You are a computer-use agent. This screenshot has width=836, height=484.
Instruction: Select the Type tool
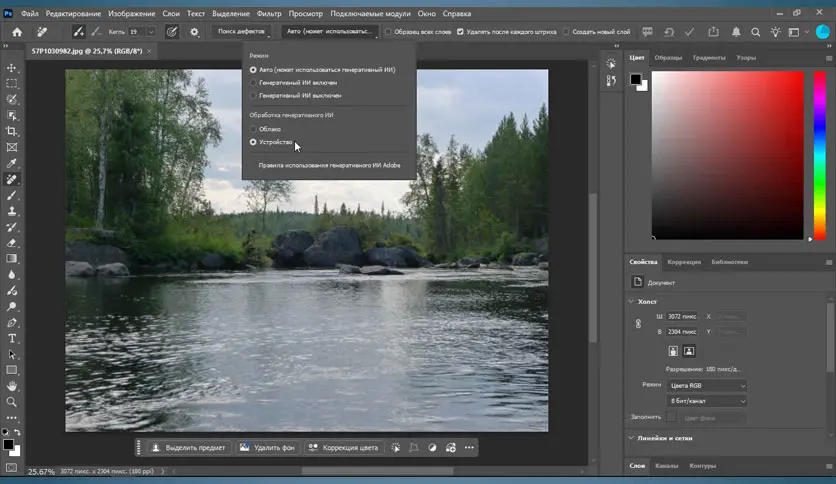[11, 338]
